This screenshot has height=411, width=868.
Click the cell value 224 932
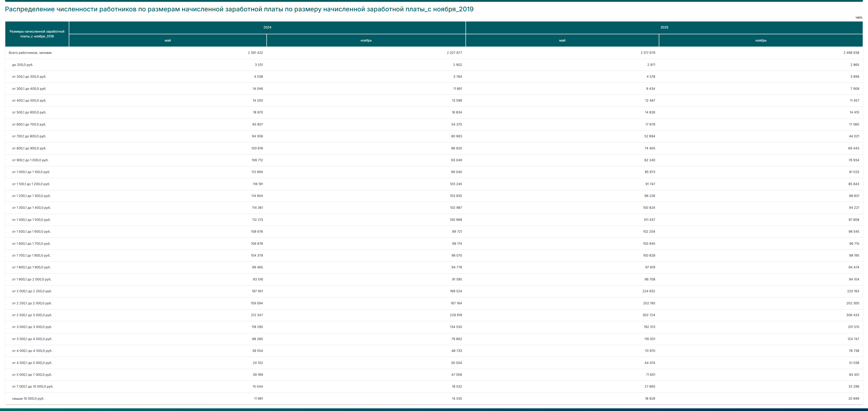click(x=649, y=291)
